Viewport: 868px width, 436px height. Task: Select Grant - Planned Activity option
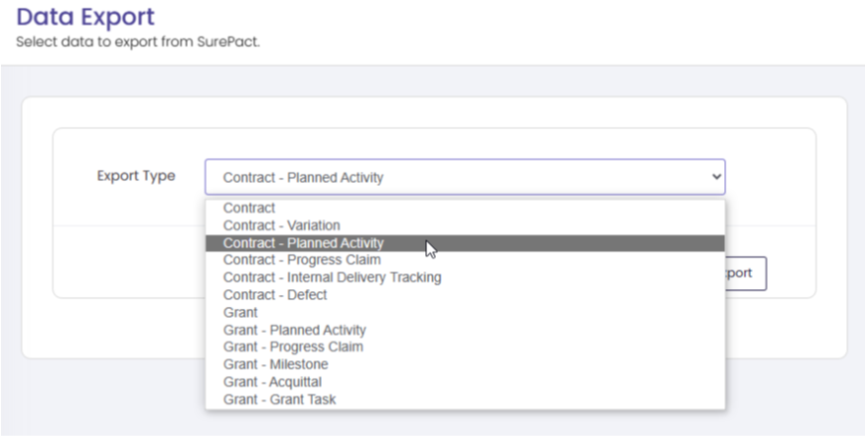tap(465, 331)
